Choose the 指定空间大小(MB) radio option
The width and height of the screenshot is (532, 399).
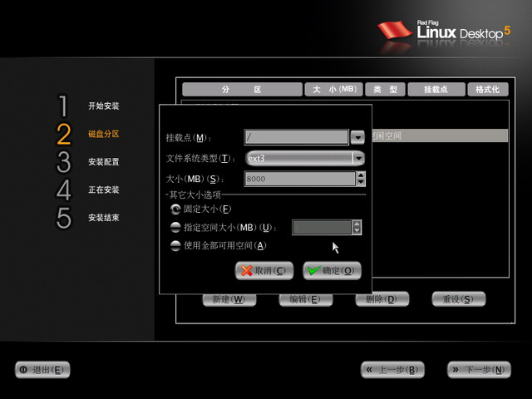pos(175,227)
